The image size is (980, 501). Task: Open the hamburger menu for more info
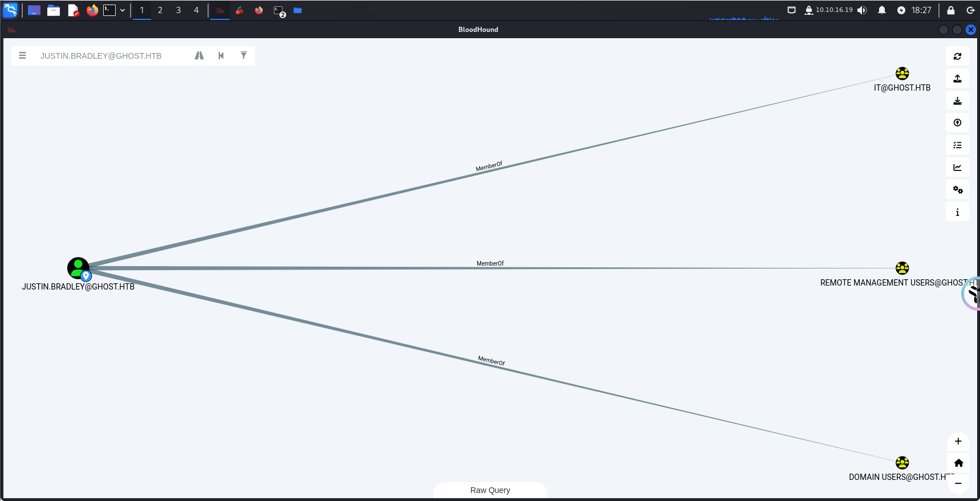(23, 56)
